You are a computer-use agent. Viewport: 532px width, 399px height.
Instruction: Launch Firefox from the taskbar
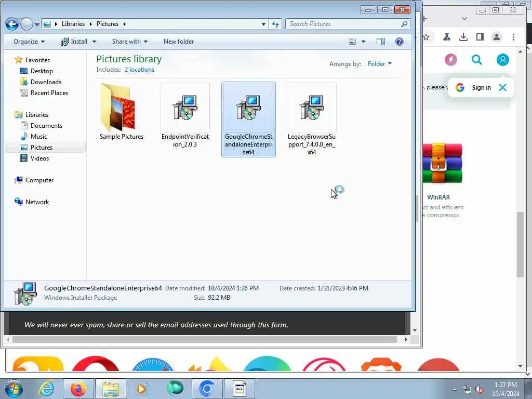pos(78,389)
